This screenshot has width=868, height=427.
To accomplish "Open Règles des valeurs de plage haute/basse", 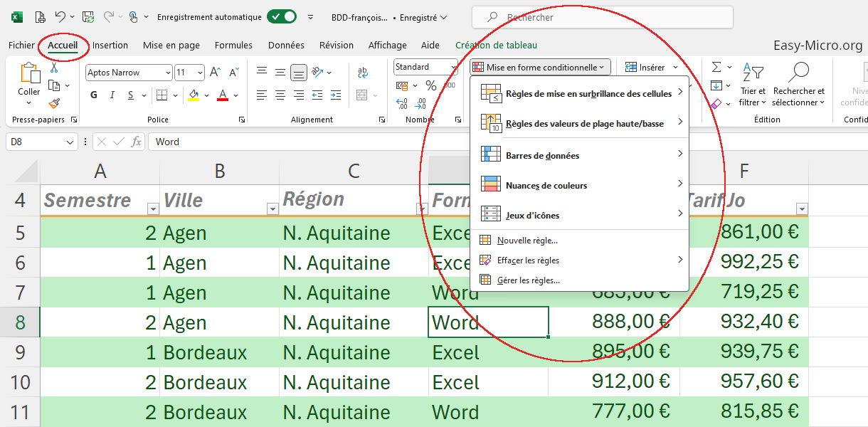I will pos(579,122).
